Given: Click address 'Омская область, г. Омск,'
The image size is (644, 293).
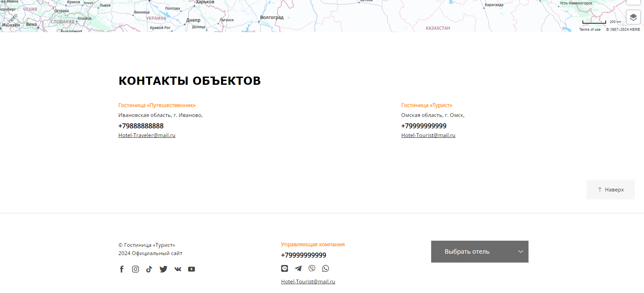Looking at the screenshot, I should (433, 115).
